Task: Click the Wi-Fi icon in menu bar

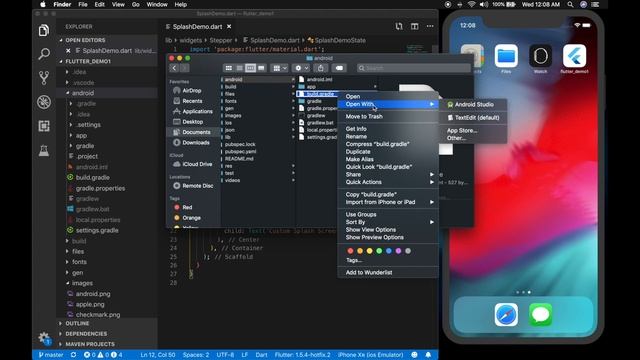Action: click(x=471, y=4)
